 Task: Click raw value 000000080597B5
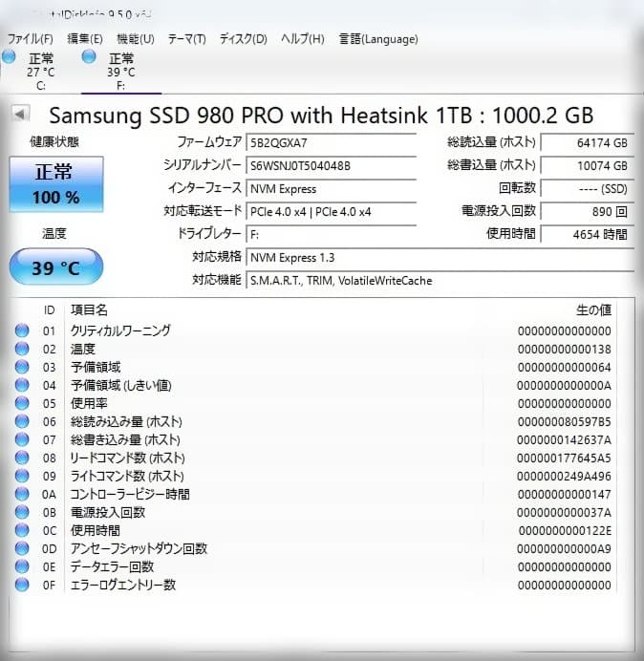(565, 421)
